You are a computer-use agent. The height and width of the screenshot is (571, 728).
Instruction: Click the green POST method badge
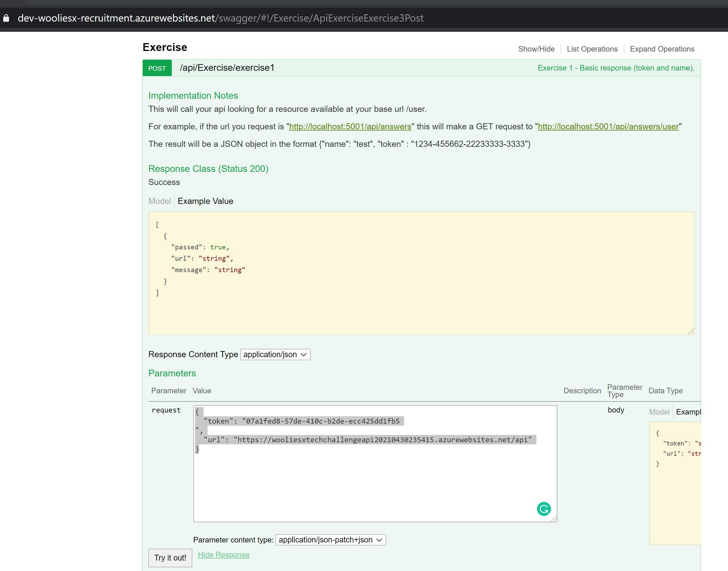(157, 68)
